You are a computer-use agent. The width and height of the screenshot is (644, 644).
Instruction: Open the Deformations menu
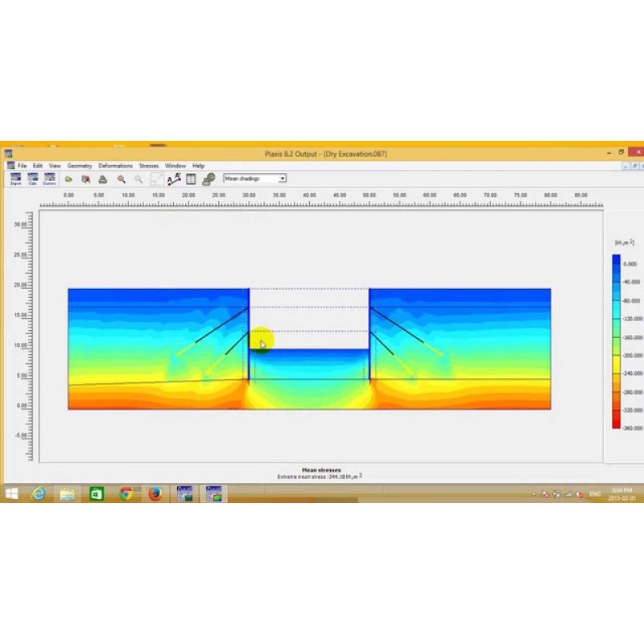coord(115,166)
